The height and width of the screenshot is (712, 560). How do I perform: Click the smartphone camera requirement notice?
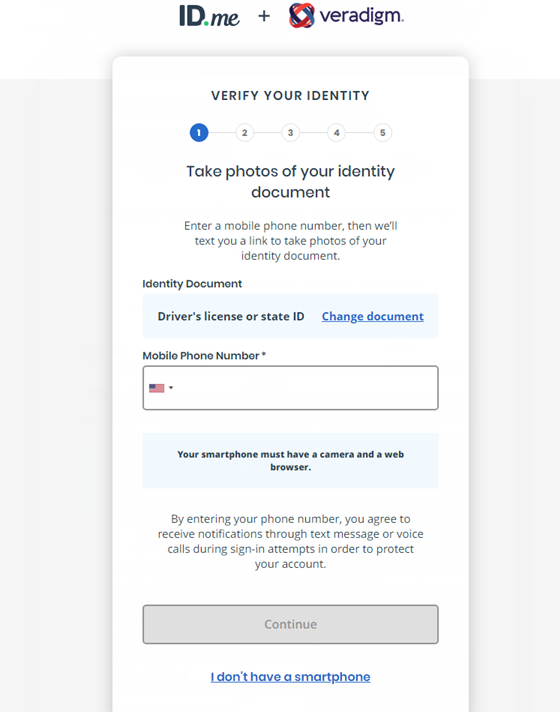tap(291, 460)
